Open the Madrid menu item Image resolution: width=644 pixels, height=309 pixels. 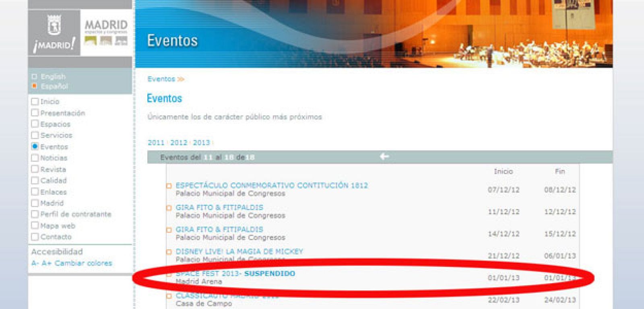coord(52,203)
